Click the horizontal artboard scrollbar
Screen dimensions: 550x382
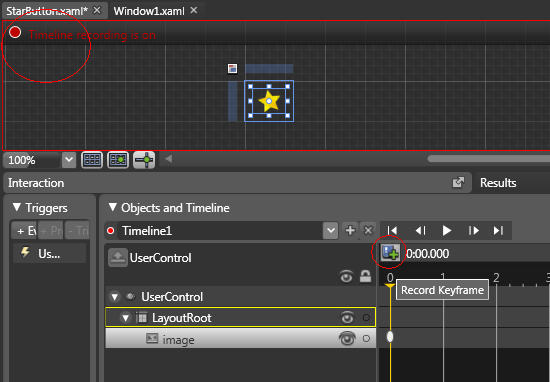point(489,159)
